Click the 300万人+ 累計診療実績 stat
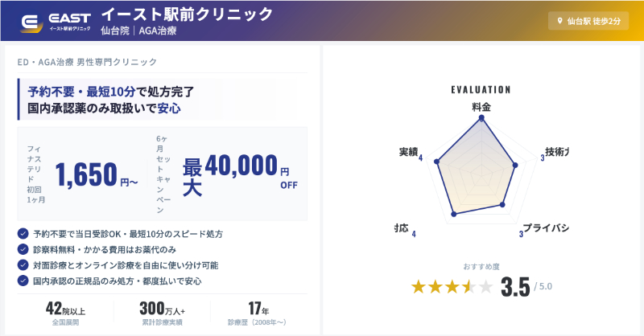 pos(162,313)
